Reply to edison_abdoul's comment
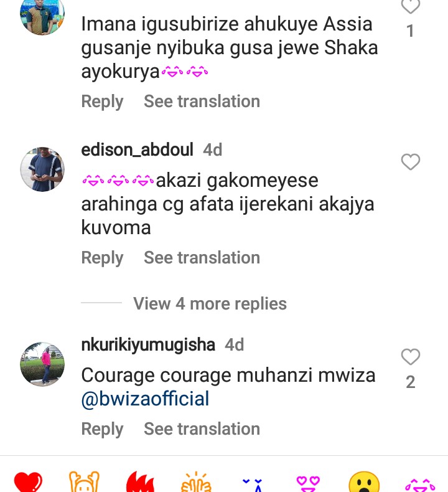Screen dimensions: 448x492 coord(102,258)
